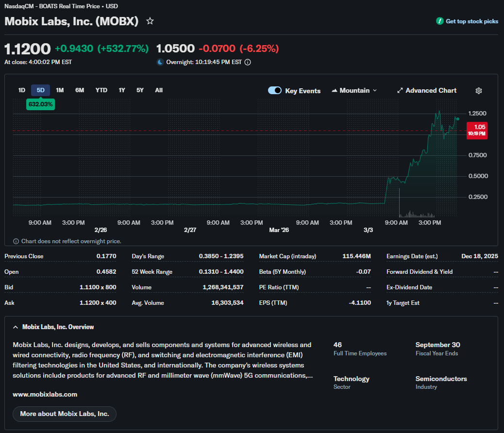The width and height of the screenshot is (504, 433).
Task: Open chart settings gear icon
Action: click(x=479, y=91)
